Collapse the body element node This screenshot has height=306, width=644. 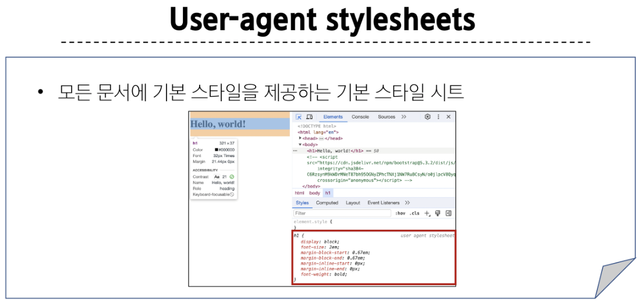point(300,144)
